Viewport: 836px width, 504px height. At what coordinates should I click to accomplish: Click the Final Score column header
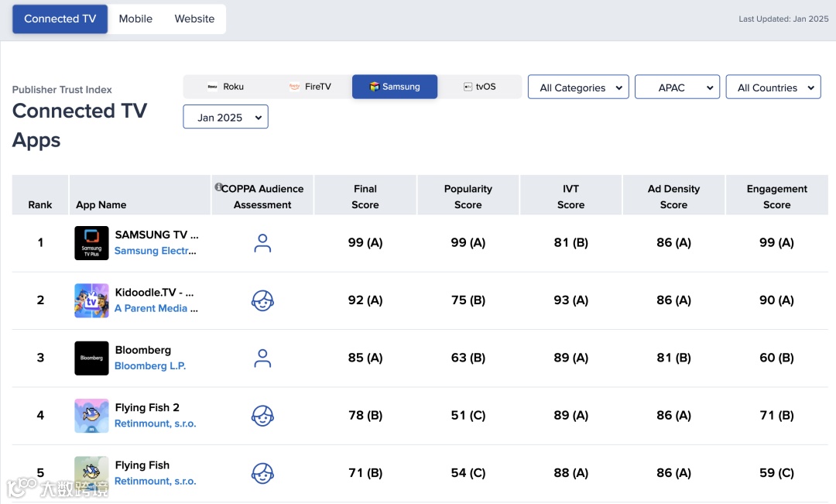click(x=365, y=197)
